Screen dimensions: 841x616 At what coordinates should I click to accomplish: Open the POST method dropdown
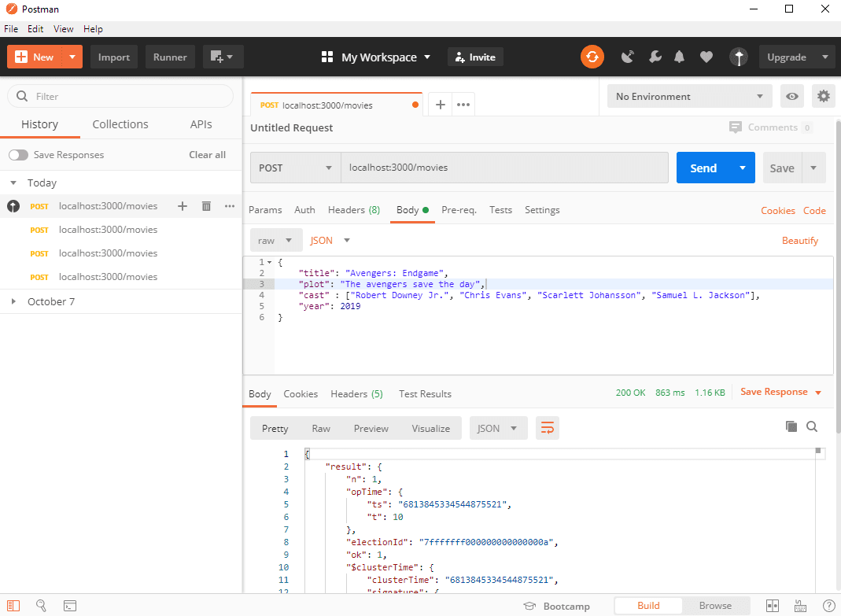pos(295,168)
